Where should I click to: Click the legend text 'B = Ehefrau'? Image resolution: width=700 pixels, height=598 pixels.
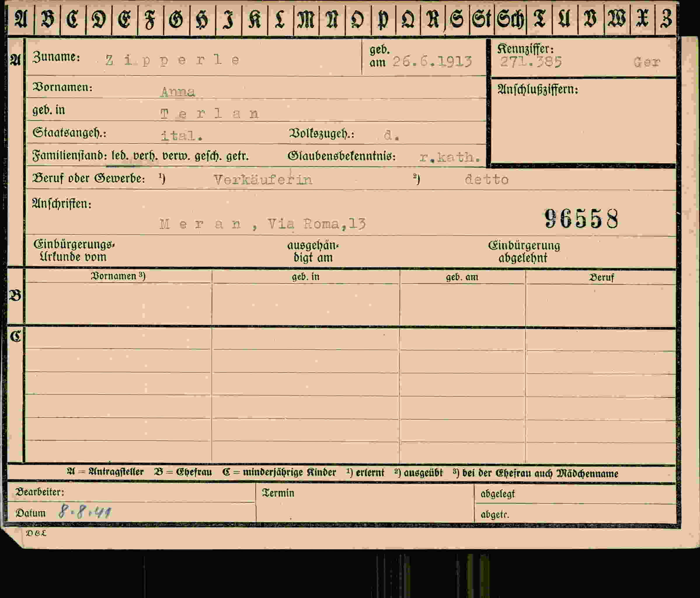point(183,472)
